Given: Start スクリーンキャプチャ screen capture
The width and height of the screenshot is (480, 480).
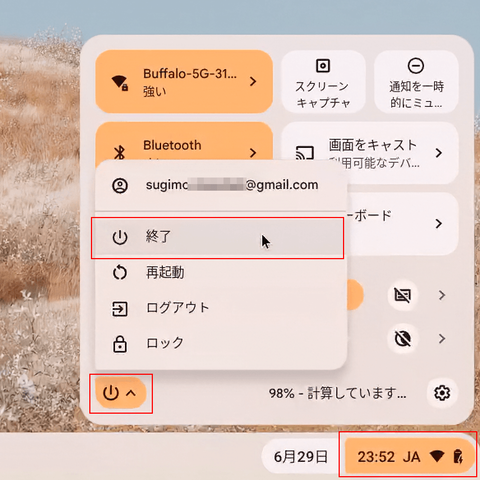Looking at the screenshot, I should coord(323,82).
